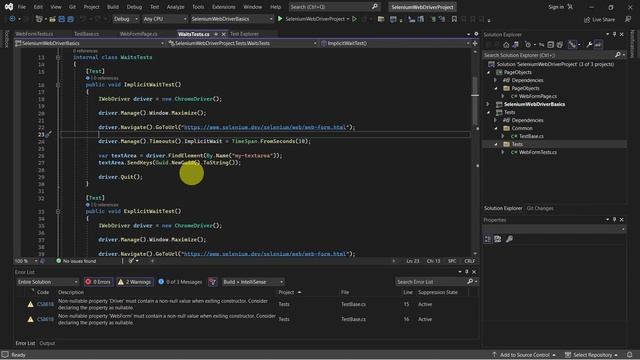
Task: Switch to Output tab
Action: [47, 343]
